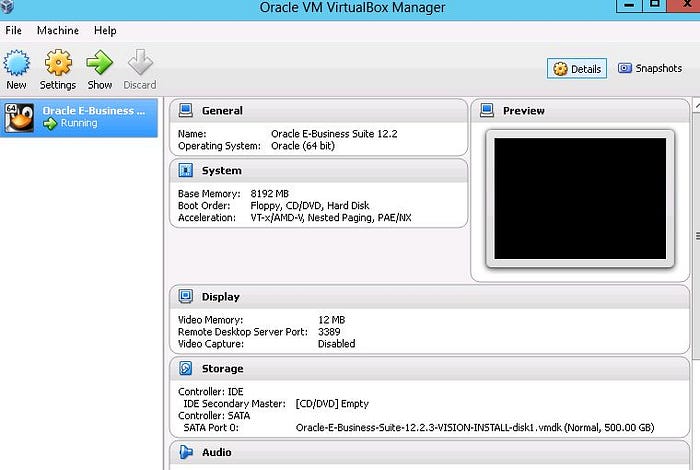Open VM Settings gear icon
The width and height of the screenshot is (700, 470).
point(58,62)
